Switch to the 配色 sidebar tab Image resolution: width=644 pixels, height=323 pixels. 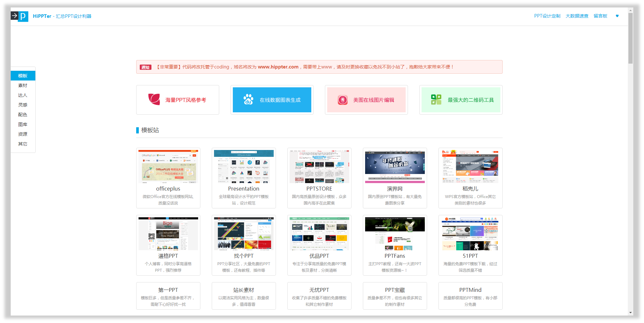click(x=23, y=114)
